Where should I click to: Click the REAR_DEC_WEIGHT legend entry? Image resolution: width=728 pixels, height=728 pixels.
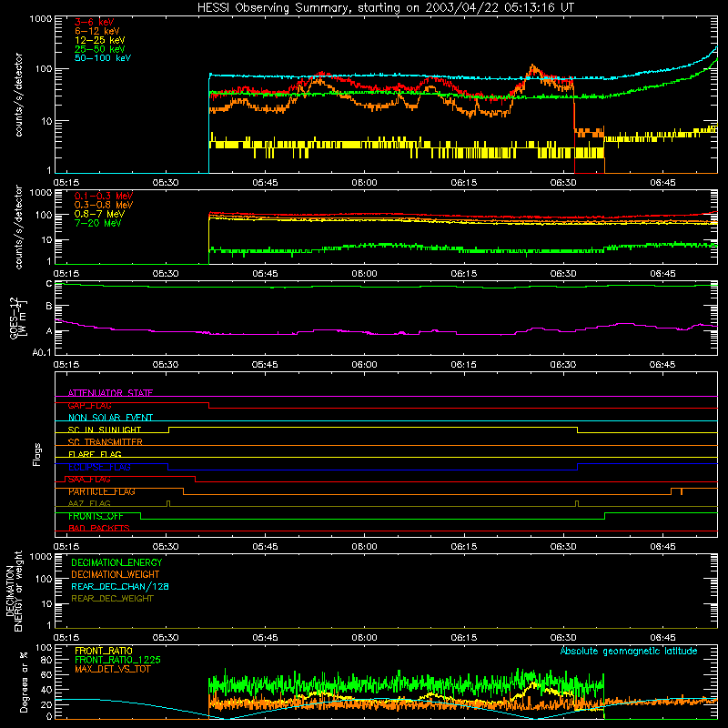click(x=112, y=599)
